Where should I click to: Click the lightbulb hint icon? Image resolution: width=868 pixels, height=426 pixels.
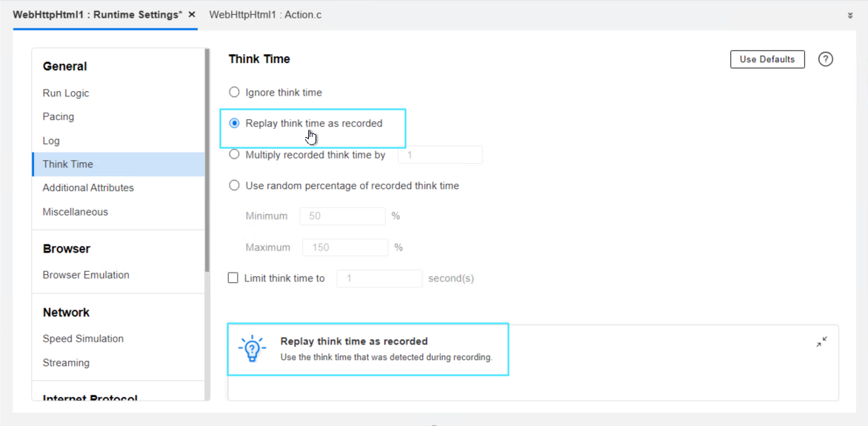pyautogui.click(x=252, y=348)
